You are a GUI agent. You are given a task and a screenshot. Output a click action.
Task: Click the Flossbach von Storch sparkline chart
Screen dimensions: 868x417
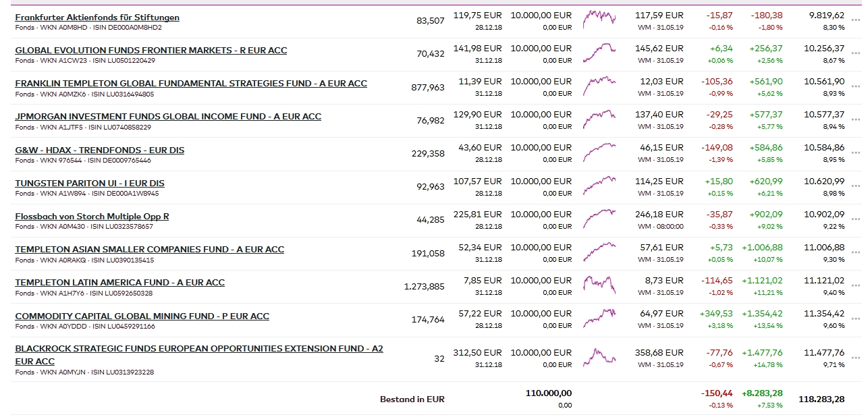599,218
